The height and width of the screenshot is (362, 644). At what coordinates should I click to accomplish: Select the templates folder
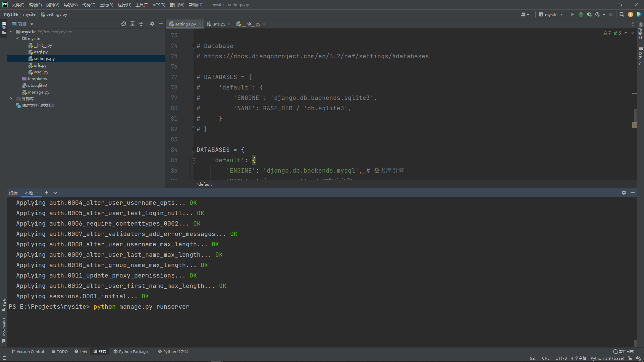[x=37, y=79]
